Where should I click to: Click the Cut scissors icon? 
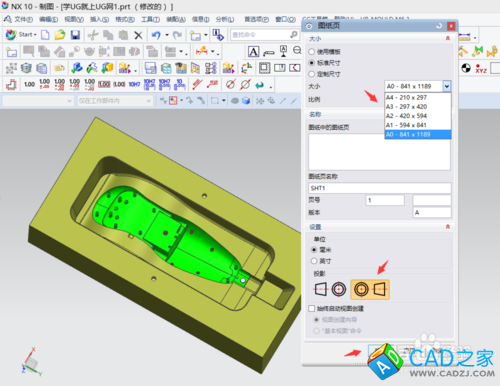(x=93, y=35)
